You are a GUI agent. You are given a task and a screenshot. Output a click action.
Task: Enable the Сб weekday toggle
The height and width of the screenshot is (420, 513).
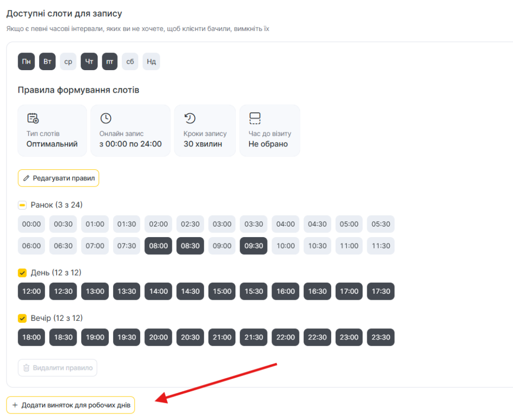point(130,62)
